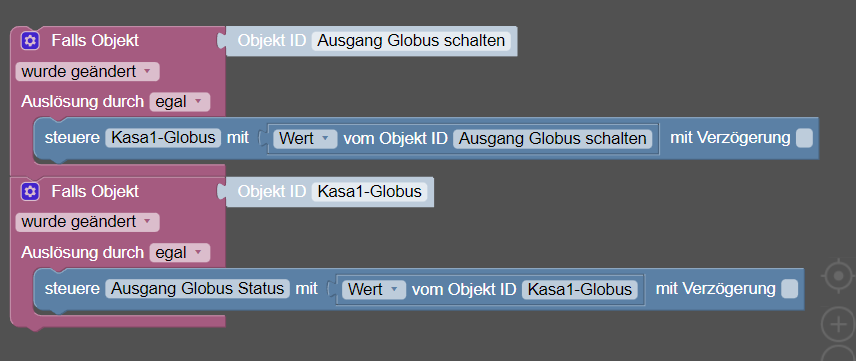Click 'Ausgang Globus Status' target field
This screenshot has height=361, width=856.
[x=198, y=289]
